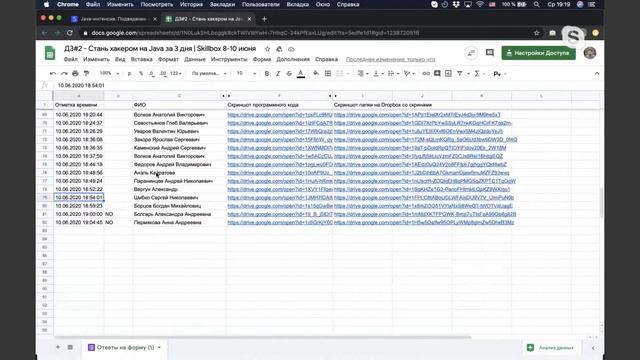Open text wrapping dropdown

click(x=393, y=73)
